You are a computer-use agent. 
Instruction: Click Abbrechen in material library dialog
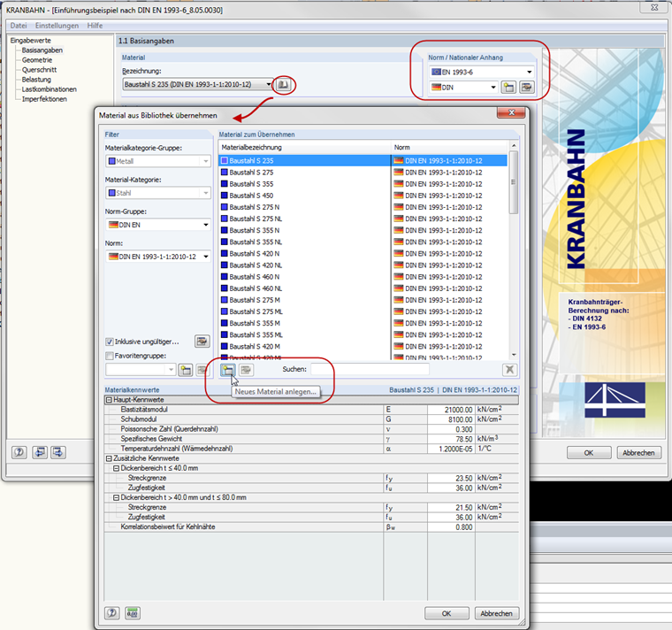[x=496, y=613]
